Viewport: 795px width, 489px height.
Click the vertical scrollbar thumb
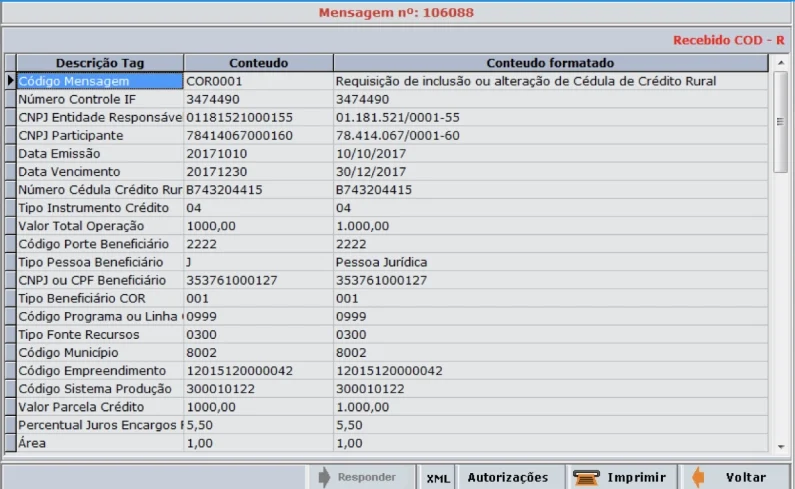[x=781, y=122]
